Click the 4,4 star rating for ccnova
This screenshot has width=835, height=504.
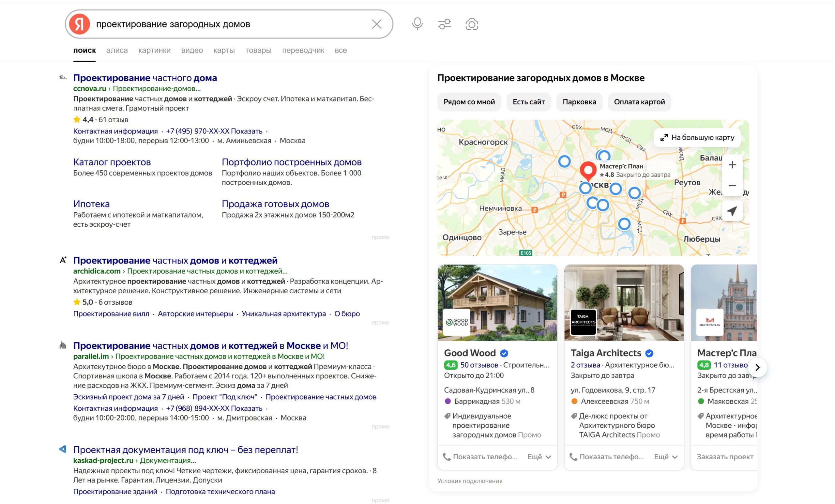pyautogui.click(x=83, y=120)
